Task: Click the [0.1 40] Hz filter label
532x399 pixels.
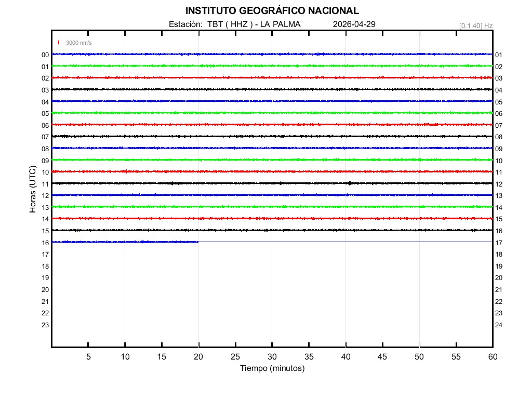Action: pos(475,25)
